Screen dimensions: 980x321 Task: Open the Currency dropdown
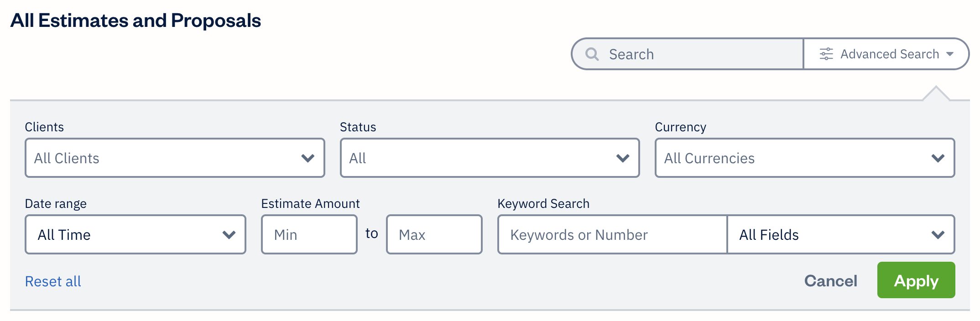804,158
